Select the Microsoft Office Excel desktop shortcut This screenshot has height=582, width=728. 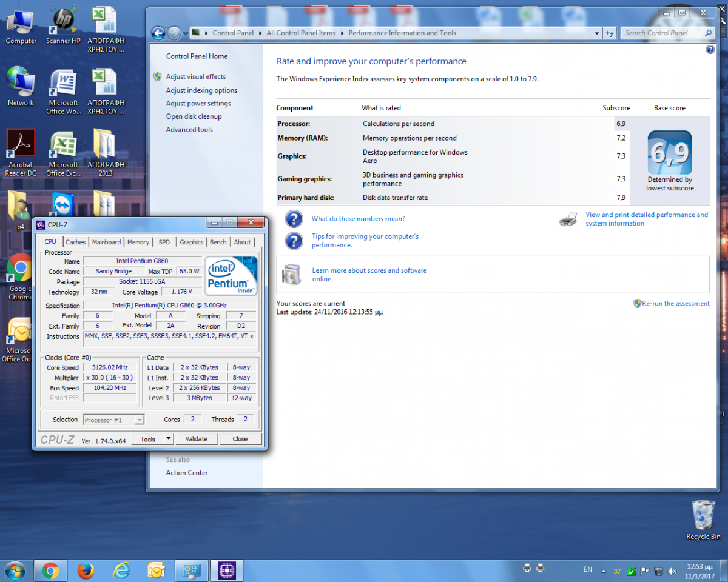[x=63, y=153]
